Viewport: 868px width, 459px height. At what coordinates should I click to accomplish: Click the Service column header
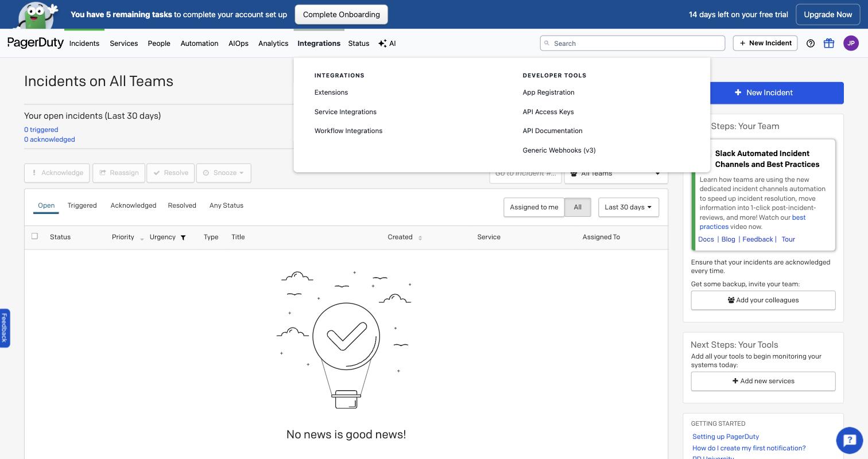coord(489,237)
